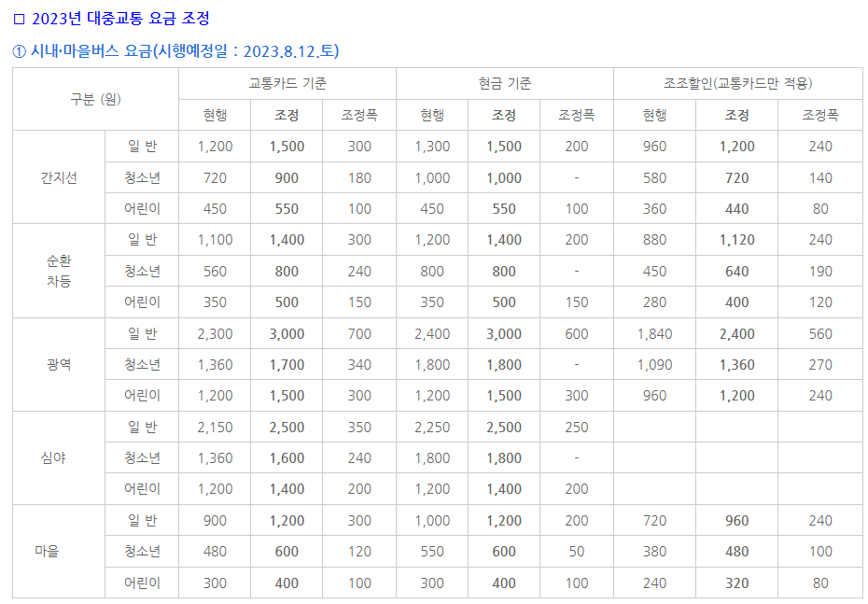Select '어린이' label in 광역 group
The image size is (868, 604).
(142, 396)
